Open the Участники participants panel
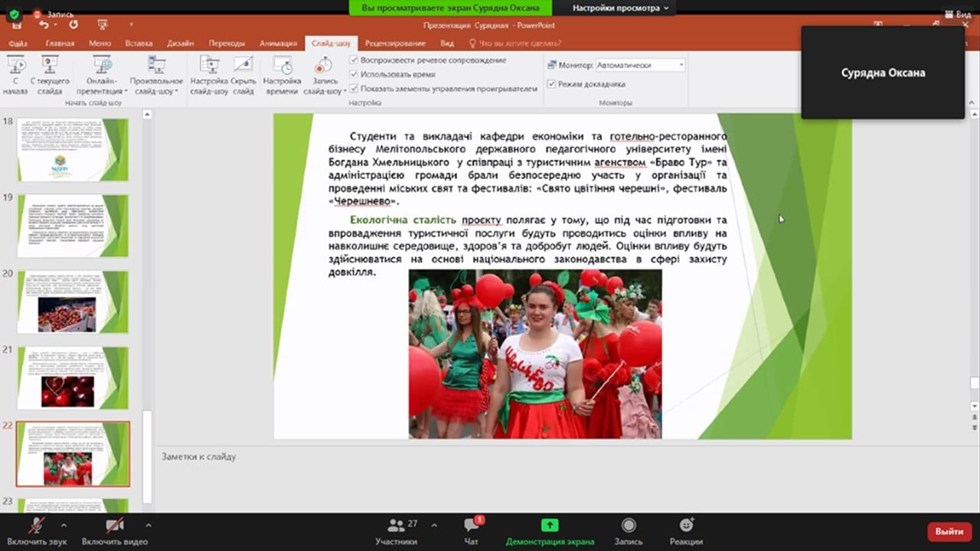This screenshot has height=551, width=980. click(x=396, y=526)
